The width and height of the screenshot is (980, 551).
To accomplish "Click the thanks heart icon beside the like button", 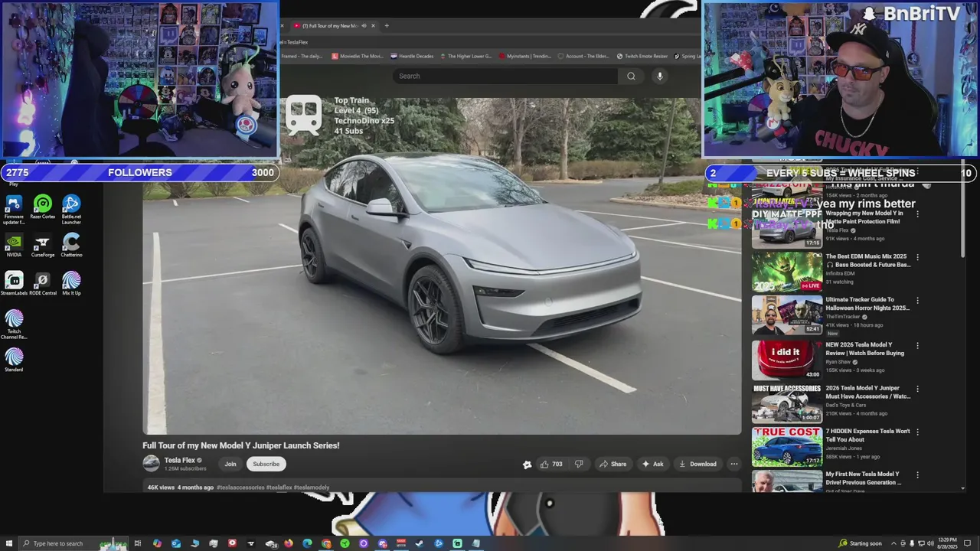I will pos(527,464).
